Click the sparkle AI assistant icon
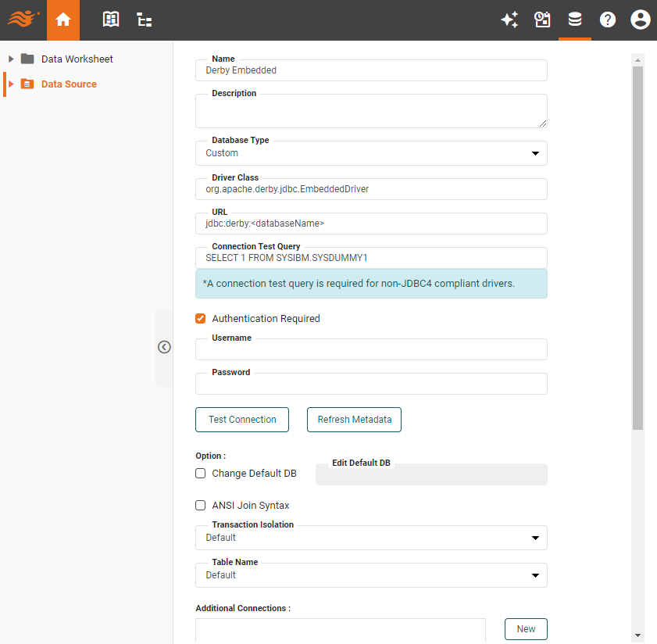The width and height of the screenshot is (657, 644). pos(509,20)
